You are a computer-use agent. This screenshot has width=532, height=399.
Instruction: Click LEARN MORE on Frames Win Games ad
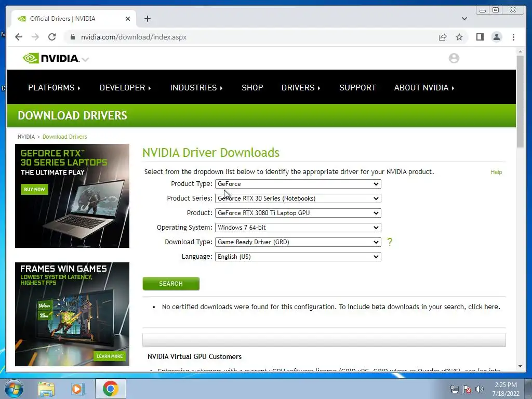point(109,356)
